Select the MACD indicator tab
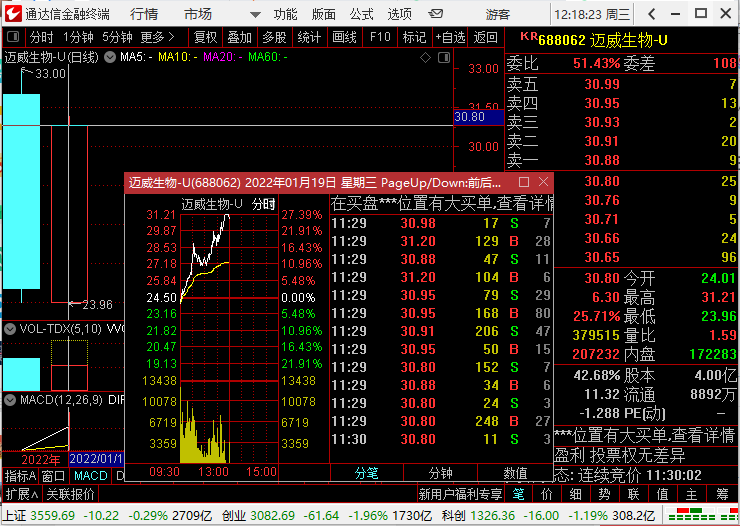The width and height of the screenshot is (740, 526). [x=91, y=476]
